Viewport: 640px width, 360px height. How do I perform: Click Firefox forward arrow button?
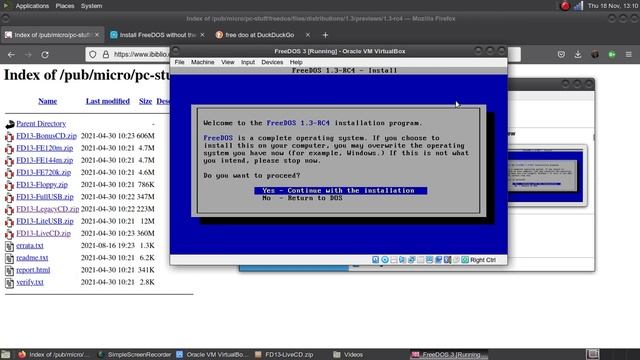pyautogui.click(x=28, y=54)
